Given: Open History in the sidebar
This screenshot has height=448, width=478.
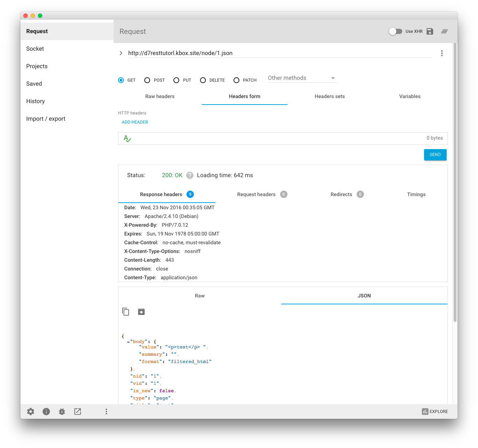Looking at the screenshot, I should (67, 101).
